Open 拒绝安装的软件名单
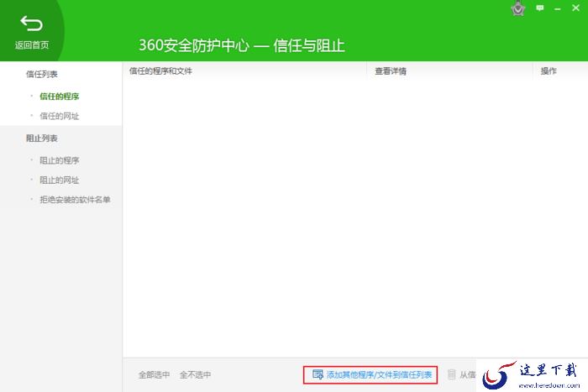 tap(75, 200)
